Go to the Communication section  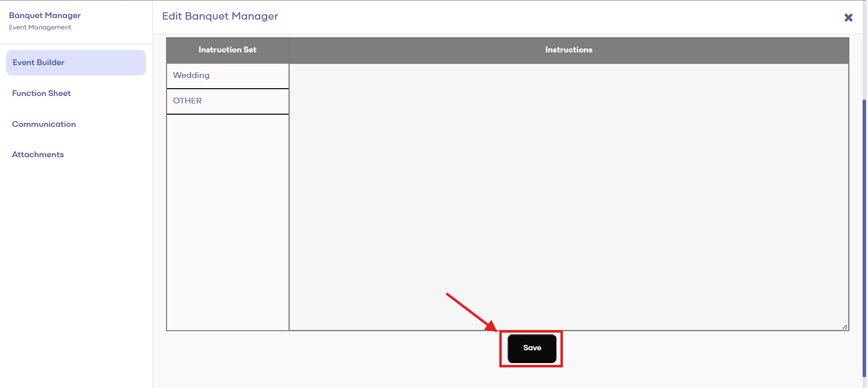tap(44, 124)
